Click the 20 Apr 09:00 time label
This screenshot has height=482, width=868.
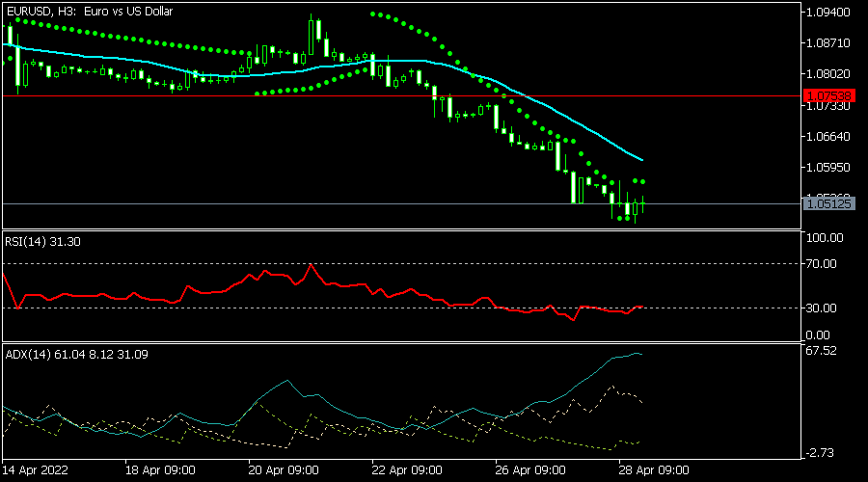click(x=284, y=470)
